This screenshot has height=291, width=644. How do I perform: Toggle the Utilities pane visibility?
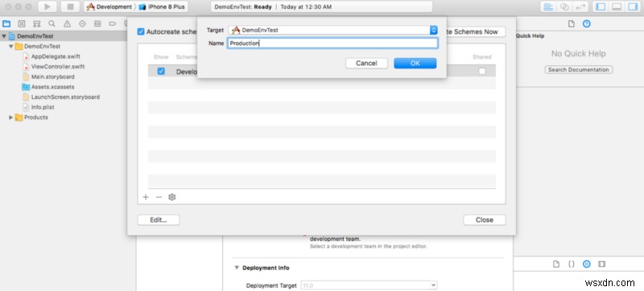pos(632,6)
